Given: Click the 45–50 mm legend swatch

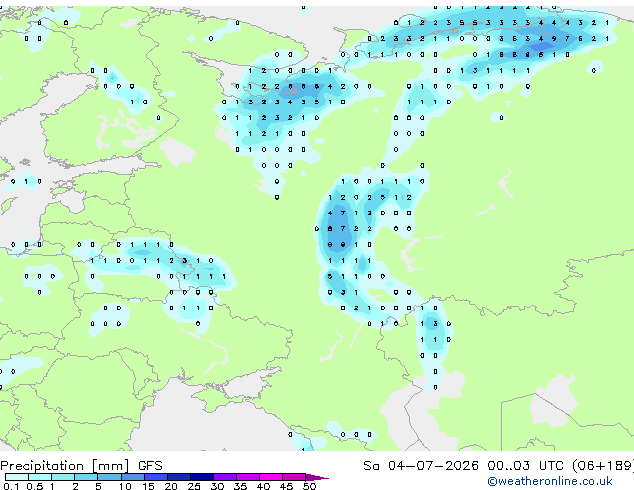Looking at the screenshot, I should pyautogui.click(x=294, y=477).
